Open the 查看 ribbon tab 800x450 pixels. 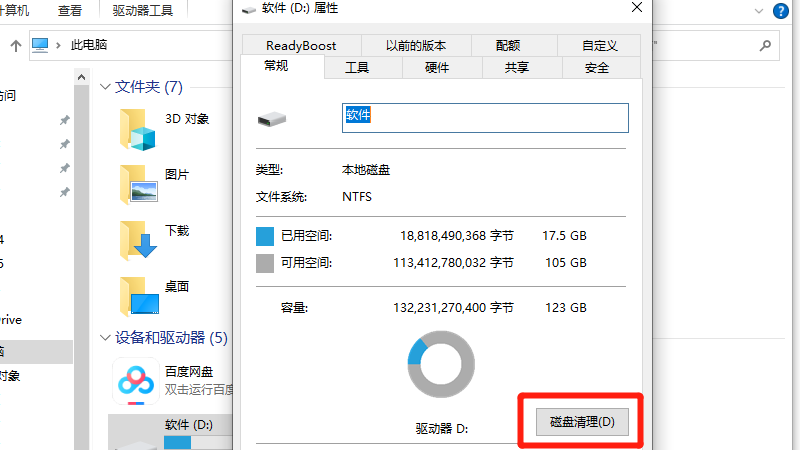pos(70,11)
